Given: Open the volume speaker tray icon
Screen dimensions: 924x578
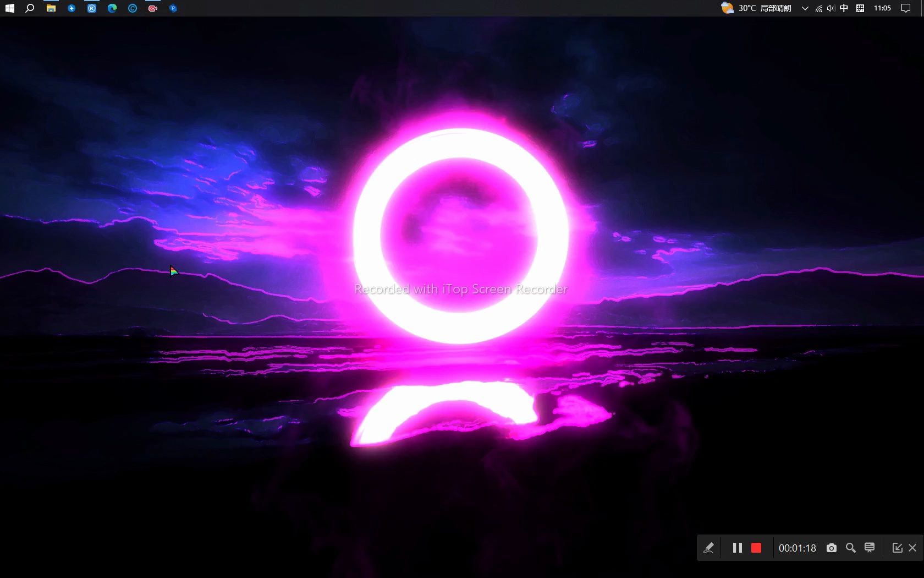Looking at the screenshot, I should click(831, 8).
